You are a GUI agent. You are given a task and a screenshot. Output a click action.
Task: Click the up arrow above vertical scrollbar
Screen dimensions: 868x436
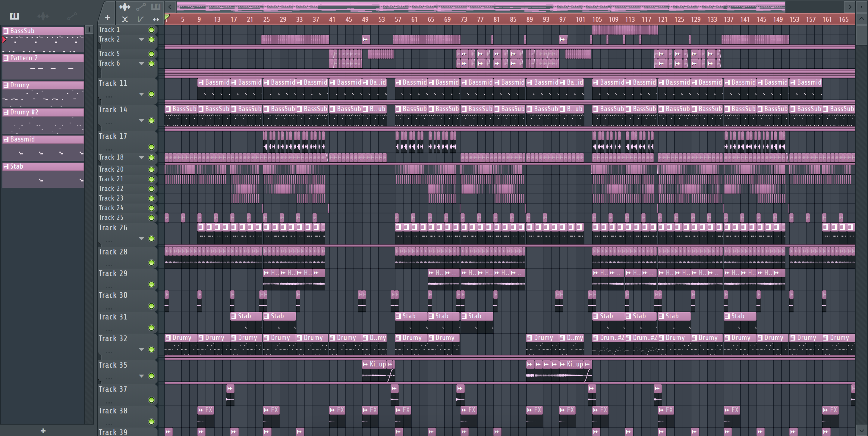pos(861,18)
